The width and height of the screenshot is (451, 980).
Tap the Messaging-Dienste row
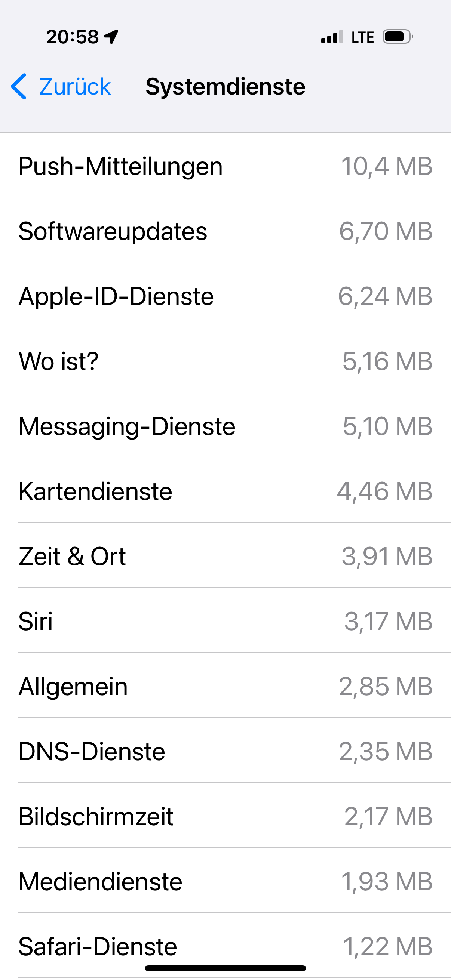[x=225, y=426]
